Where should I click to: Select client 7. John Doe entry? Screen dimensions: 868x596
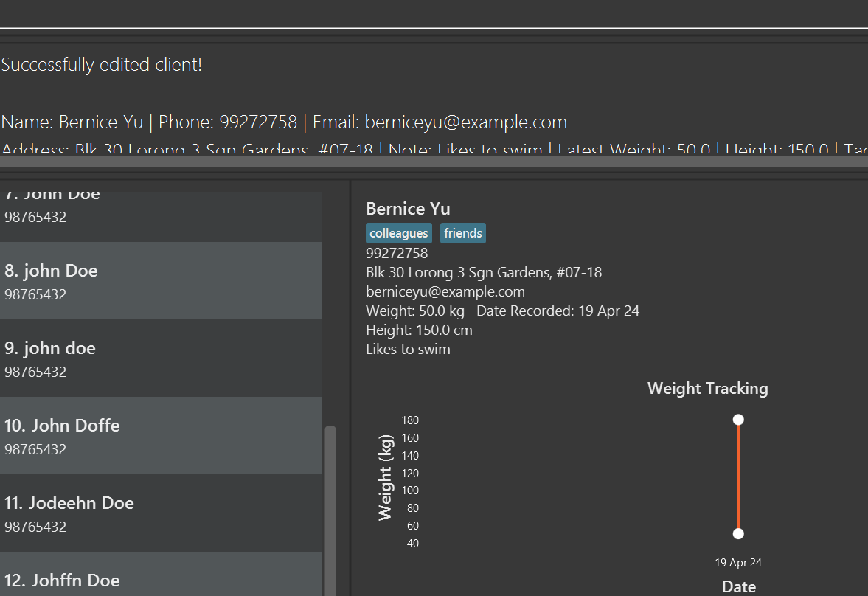point(161,217)
